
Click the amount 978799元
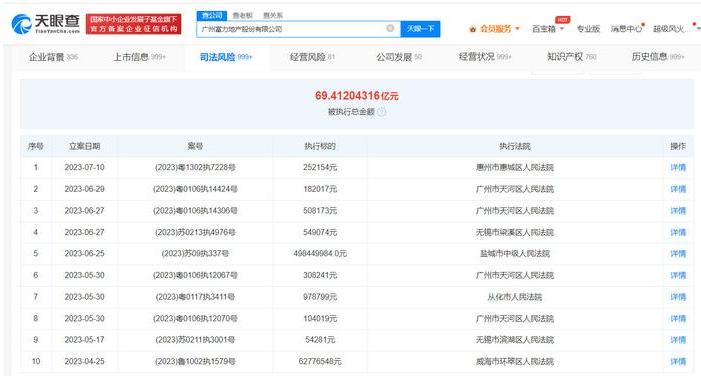point(320,297)
